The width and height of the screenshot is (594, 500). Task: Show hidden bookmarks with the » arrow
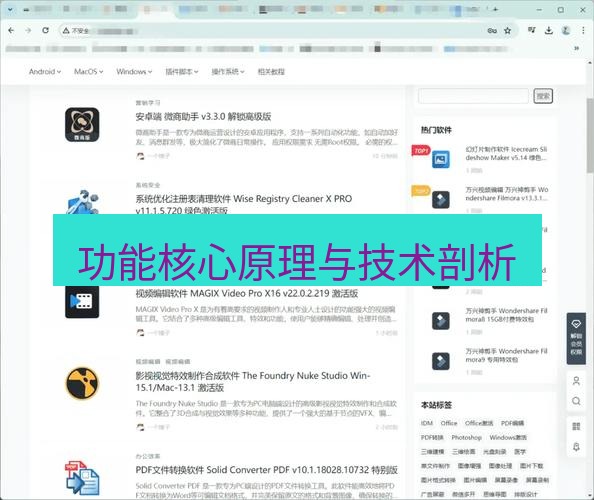[x=577, y=48]
